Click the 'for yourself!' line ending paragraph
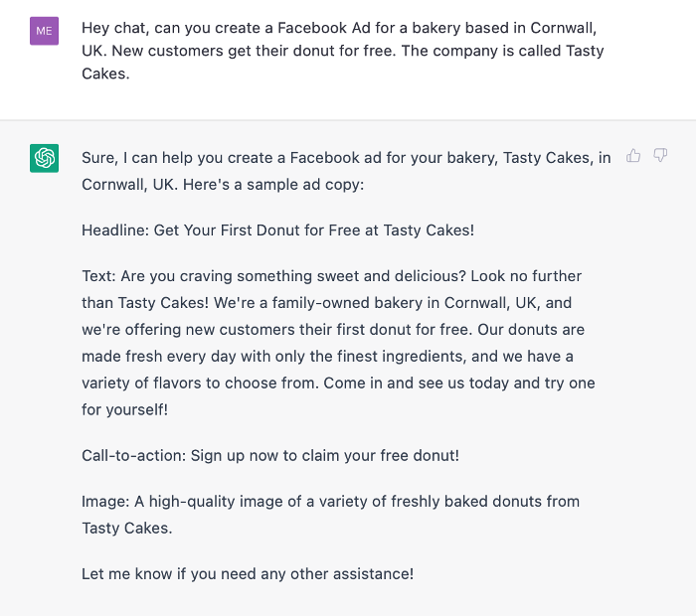 pos(124,409)
